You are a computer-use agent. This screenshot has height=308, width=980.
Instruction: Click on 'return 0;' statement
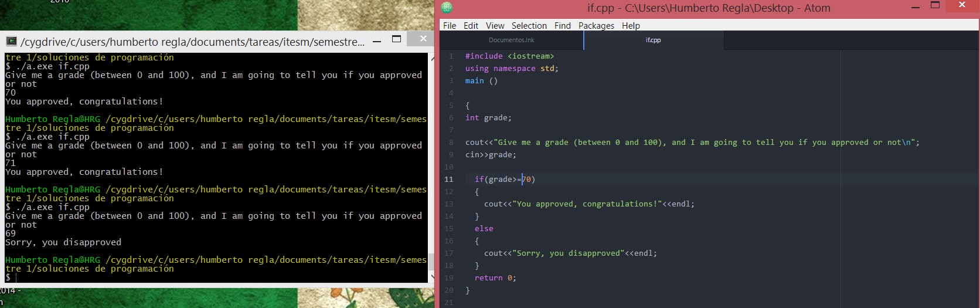point(495,278)
